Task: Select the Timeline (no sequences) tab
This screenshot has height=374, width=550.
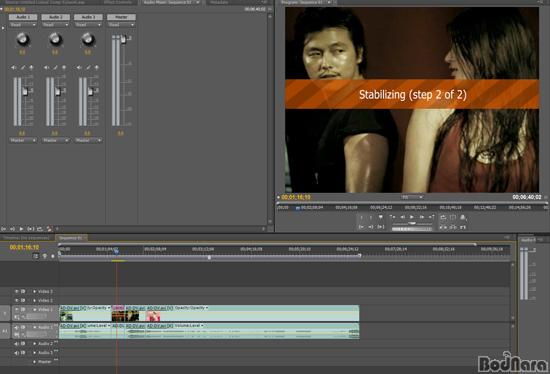Action: (x=26, y=238)
